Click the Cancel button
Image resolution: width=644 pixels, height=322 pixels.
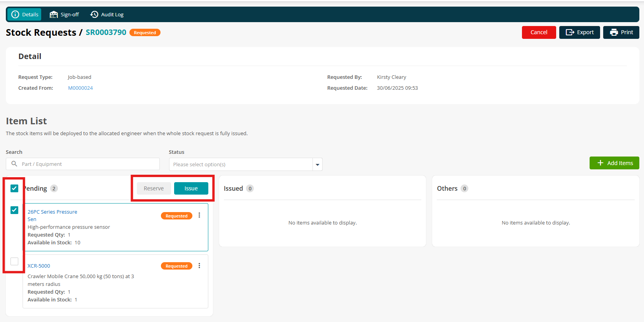click(539, 32)
